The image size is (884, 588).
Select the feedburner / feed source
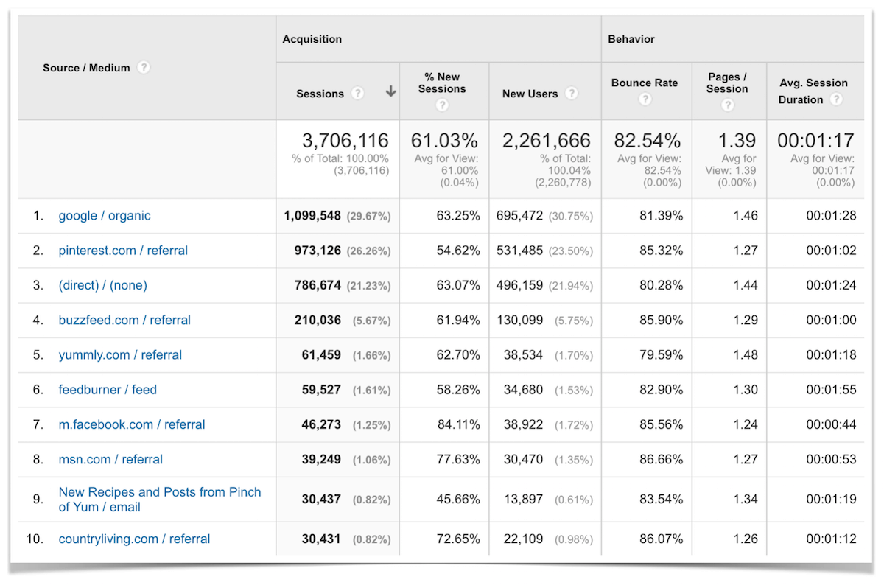[108, 390]
